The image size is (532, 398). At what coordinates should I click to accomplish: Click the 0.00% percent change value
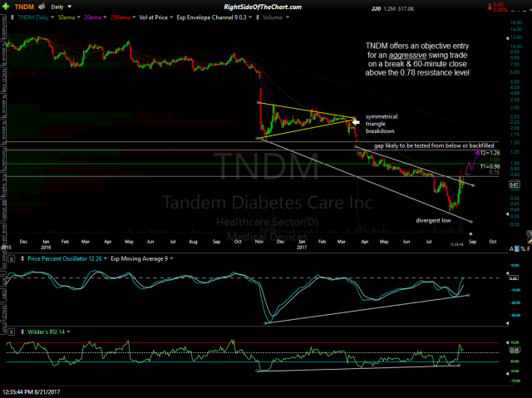pyautogui.click(x=500, y=10)
